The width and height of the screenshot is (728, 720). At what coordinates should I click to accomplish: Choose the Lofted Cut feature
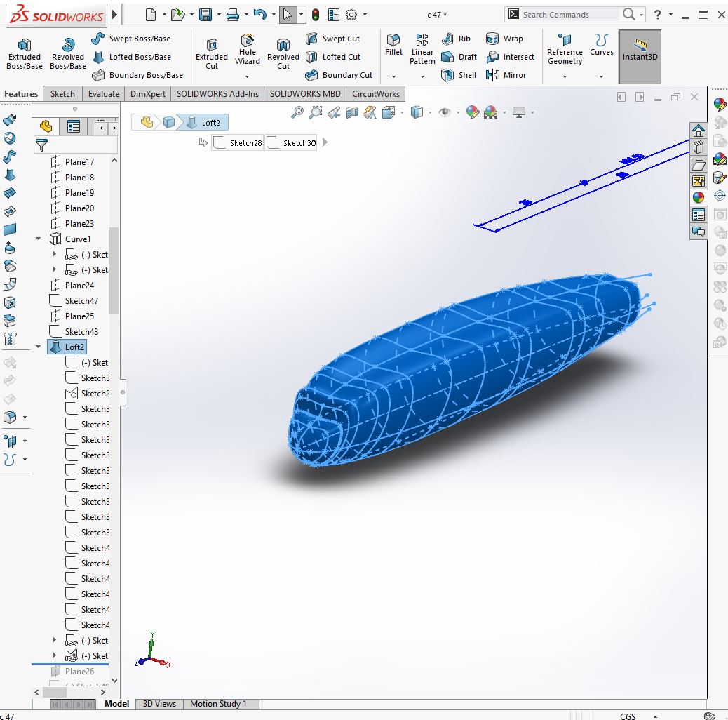coord(333,57)
